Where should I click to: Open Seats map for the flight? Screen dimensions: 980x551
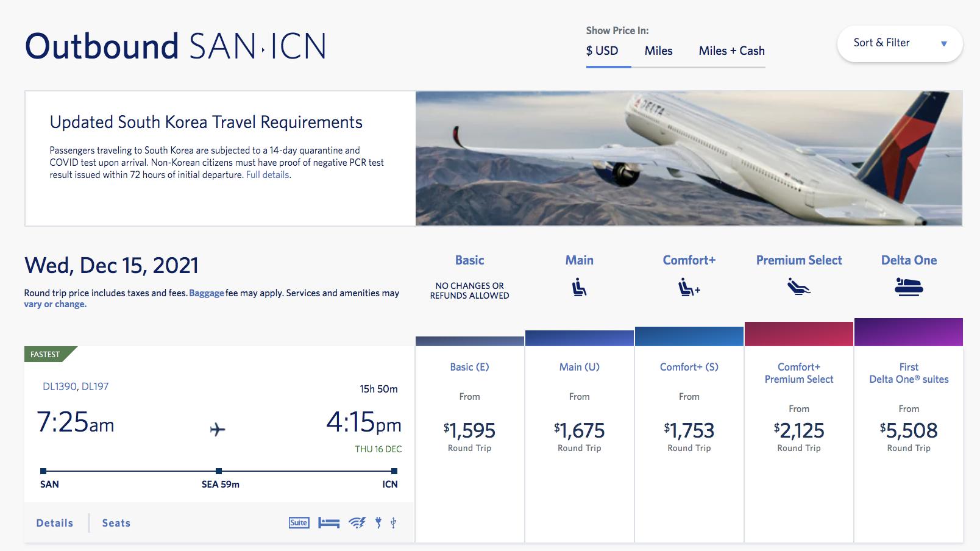[x=116, y=523]
